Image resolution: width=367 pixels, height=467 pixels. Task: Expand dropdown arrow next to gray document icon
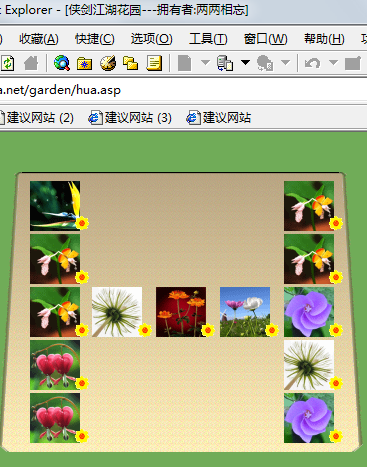click(205, 62)
